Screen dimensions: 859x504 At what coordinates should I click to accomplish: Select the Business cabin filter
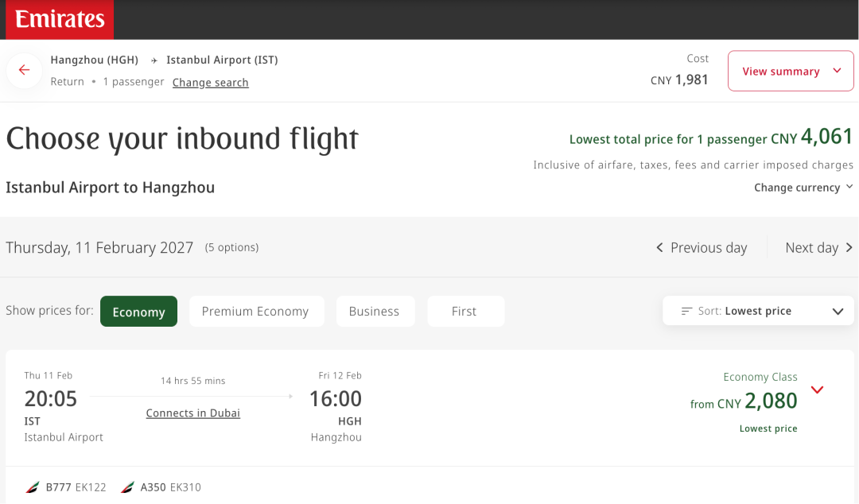pyautogui.click(x=374, y=312)
